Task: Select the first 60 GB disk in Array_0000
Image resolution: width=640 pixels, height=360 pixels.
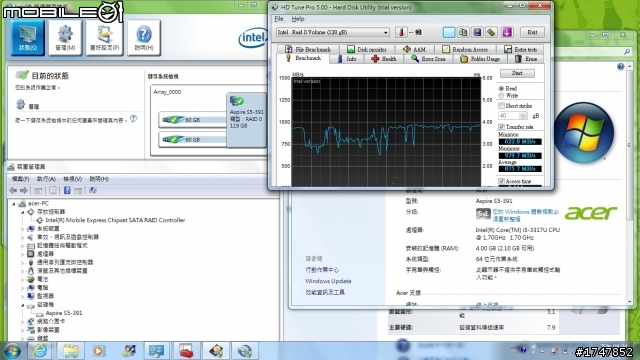Action: click(193, 120)
